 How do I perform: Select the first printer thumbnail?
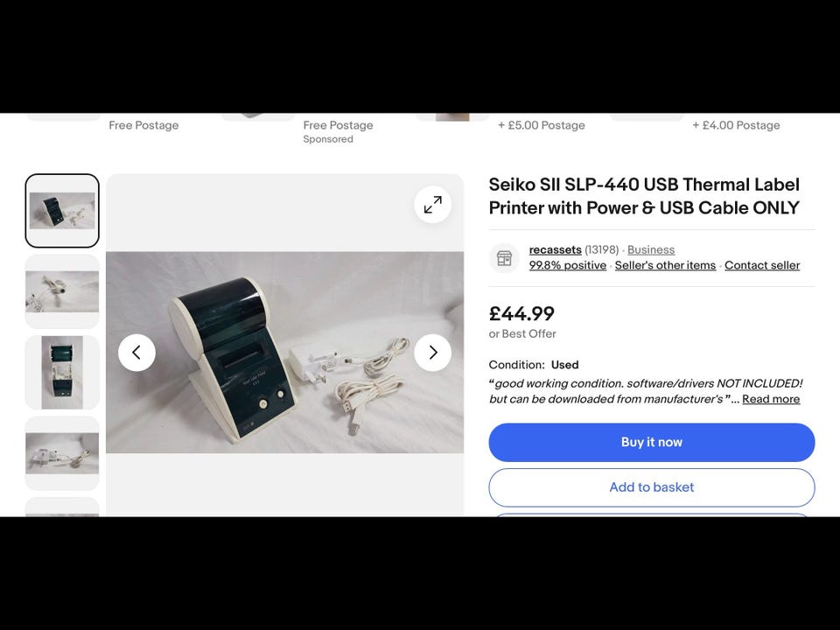pos(62,211)
